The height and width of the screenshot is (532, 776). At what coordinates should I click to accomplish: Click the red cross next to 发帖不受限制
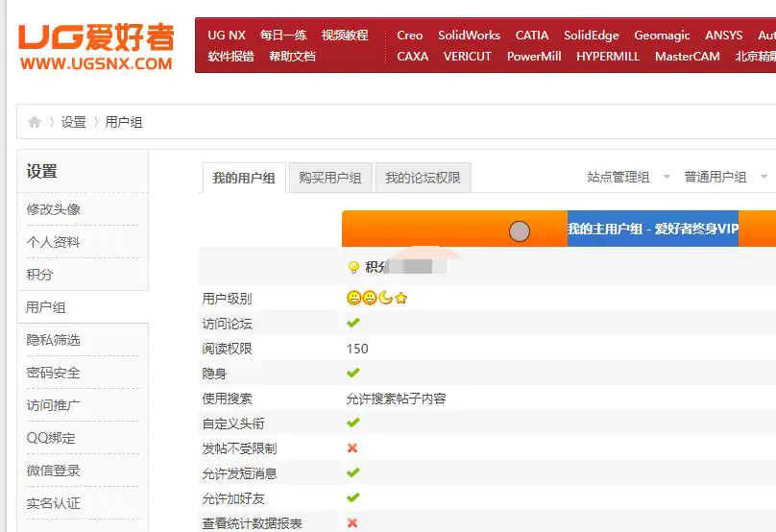pyautogui.click(x=352, y=447)
